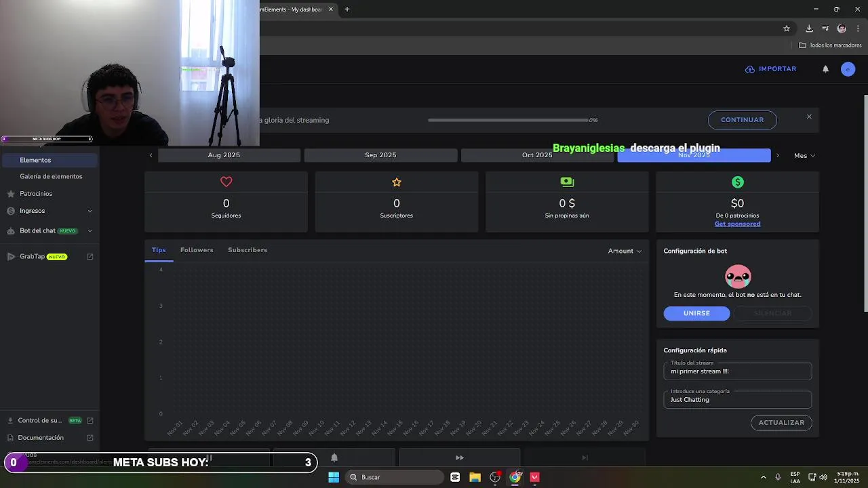Open OBS Studio from taskbar
This screenshot has height=488, width=868.
pos(495,477)
